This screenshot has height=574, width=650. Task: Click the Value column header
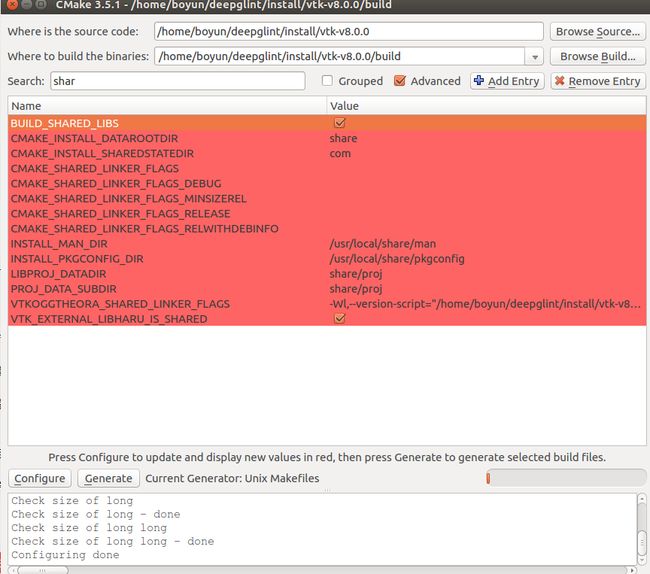point(486,106)
